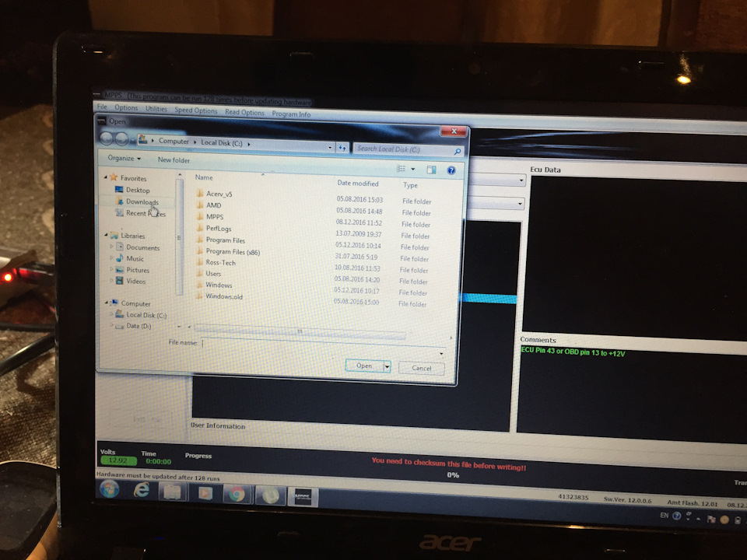Click the Windows Start button
This screenshot has width=747, height=560.
(x=110, y=489)
